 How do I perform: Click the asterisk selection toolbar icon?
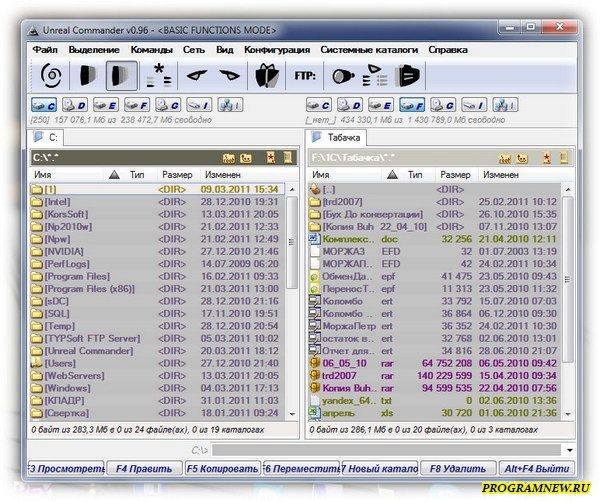pyautogui.click(x=159, y=75)
